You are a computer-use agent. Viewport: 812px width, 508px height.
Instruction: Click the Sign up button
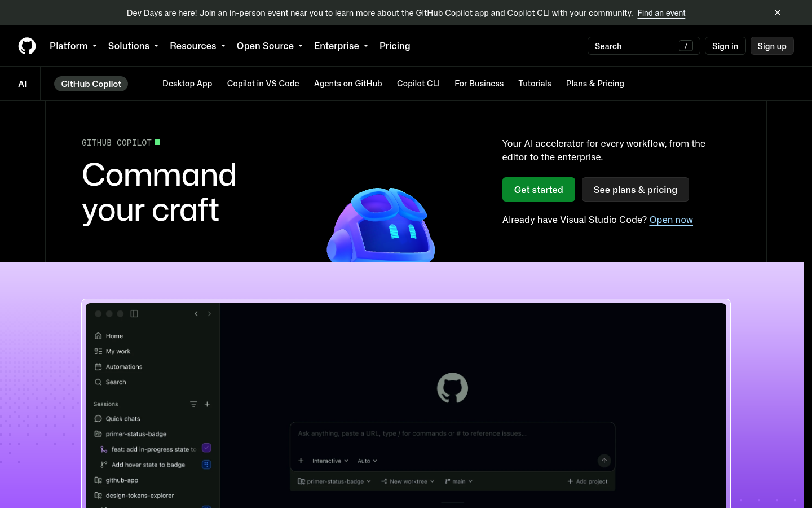[x=772, y=46]
